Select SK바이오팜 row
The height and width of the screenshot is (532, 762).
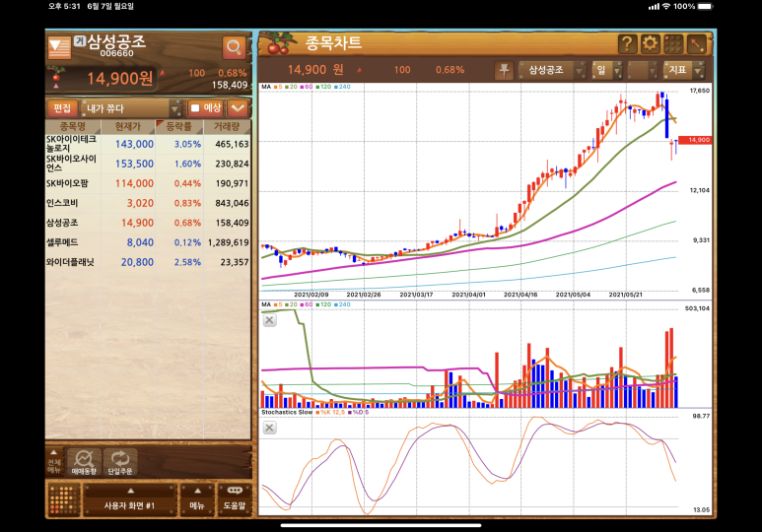(x=148, y=183)
